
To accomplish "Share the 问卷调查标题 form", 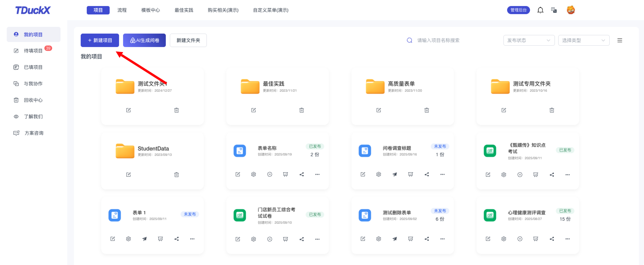I will [427, 174].
